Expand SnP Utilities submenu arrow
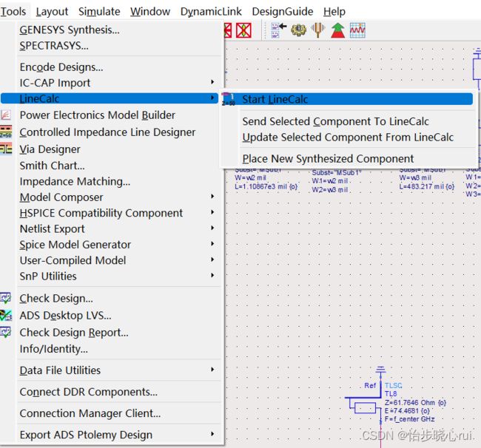The width and height of the screenshot is (481, 448). click(x=212, y=276)
